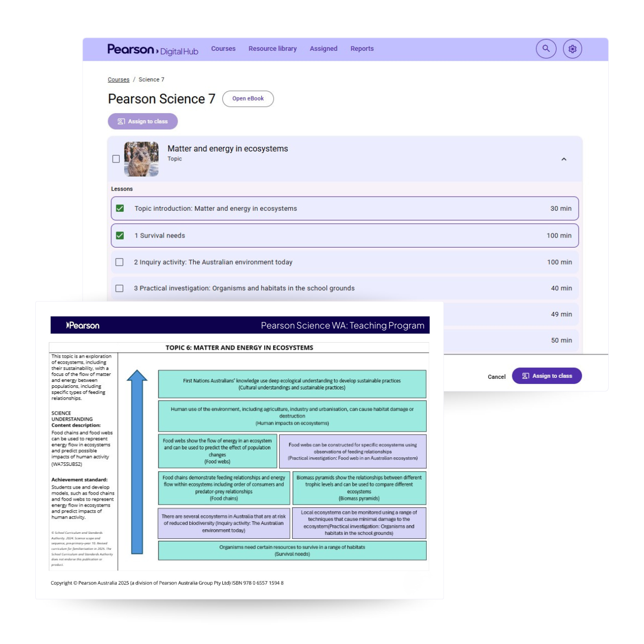
Task: Select the Matter and energy topic checkbox
Action: pyautogui.click(x=116, y=159)
